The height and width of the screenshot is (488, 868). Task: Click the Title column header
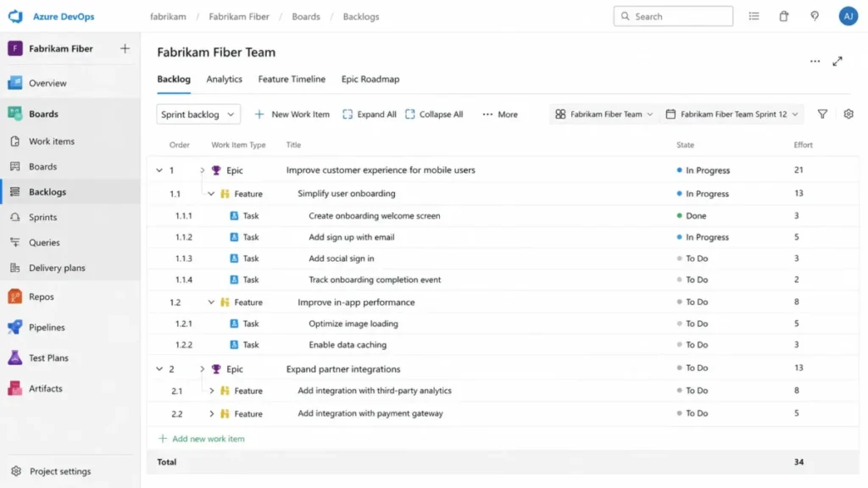coord(293,145)
